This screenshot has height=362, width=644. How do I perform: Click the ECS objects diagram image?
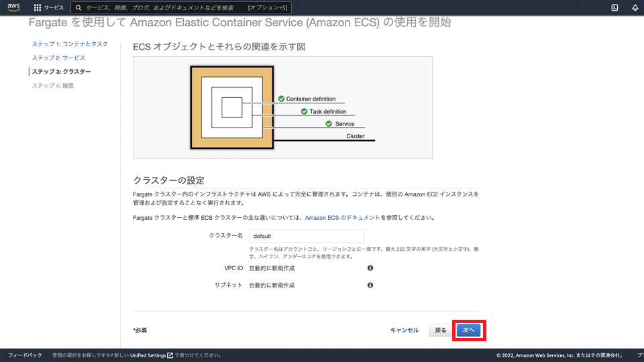282,107
